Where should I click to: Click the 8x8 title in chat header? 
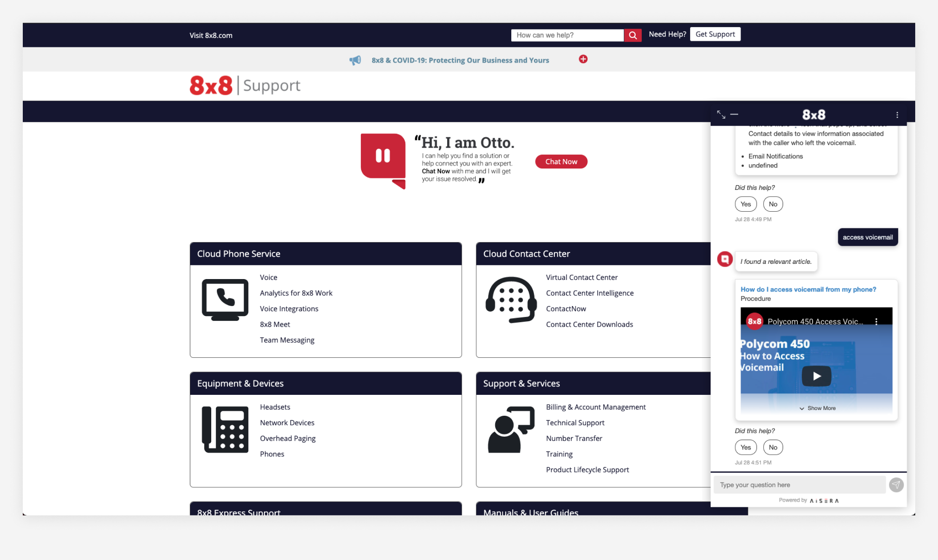[814, 114]
